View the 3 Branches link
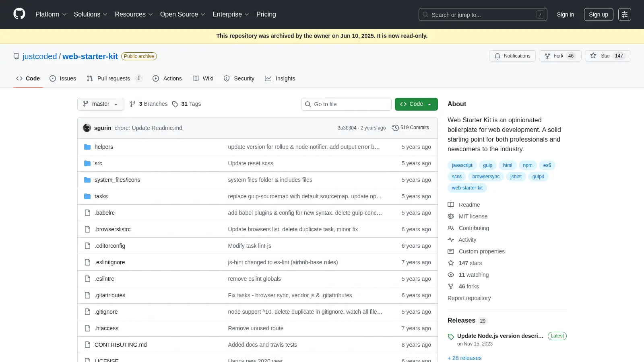 149,104
